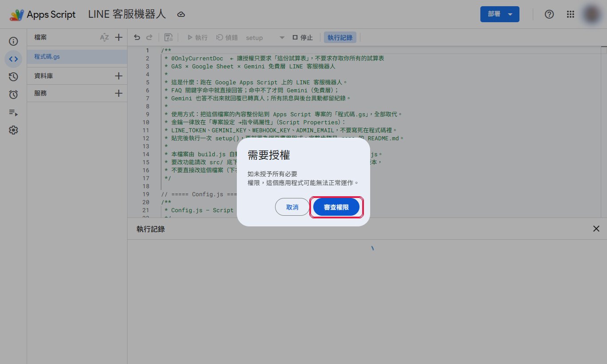Open the Project Settings gear icon

[x=13, y=130]
